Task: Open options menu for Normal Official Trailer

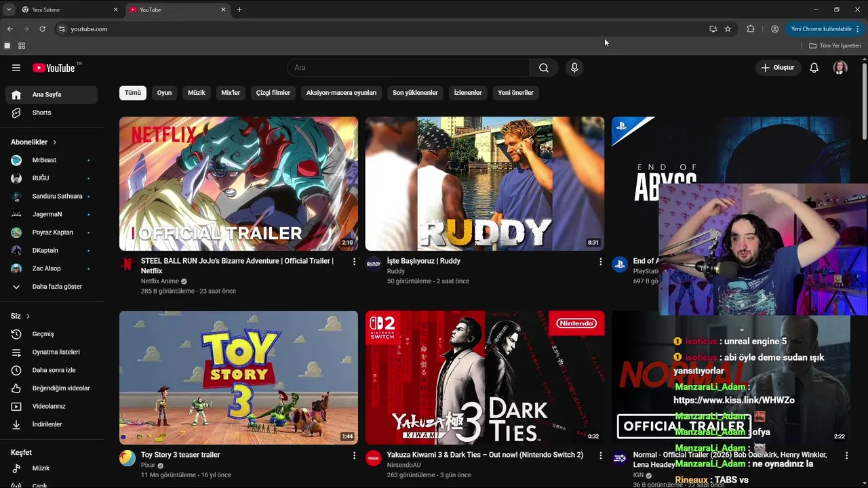Action: click(846, 455)
